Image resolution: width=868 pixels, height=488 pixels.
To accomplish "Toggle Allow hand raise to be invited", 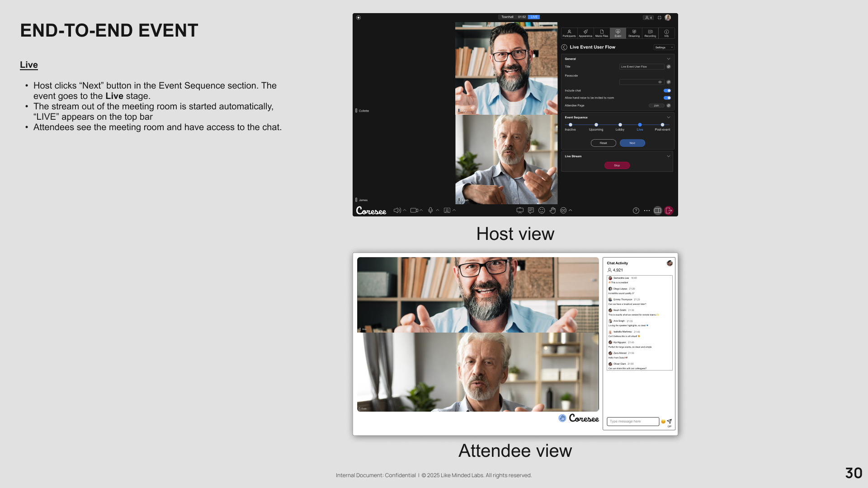I will click(x=667, y=98).
